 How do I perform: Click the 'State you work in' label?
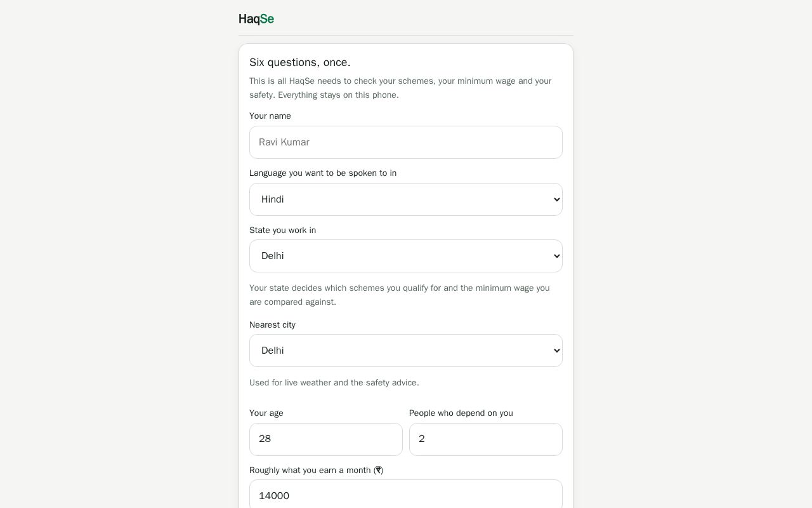(283, 231)
